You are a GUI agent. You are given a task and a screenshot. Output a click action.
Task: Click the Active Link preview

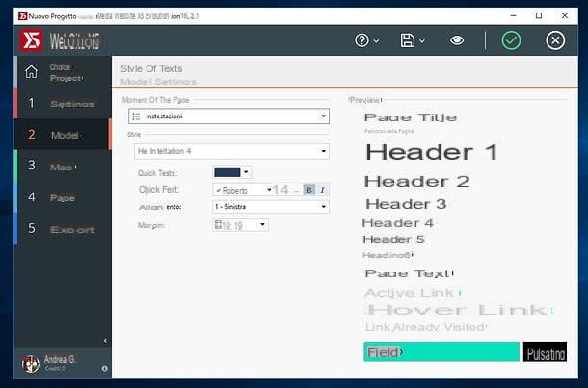click(x=413, y=293)
